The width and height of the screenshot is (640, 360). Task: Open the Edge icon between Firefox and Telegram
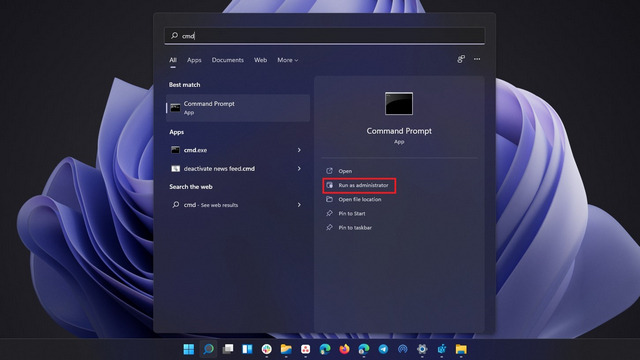(364, 349)
